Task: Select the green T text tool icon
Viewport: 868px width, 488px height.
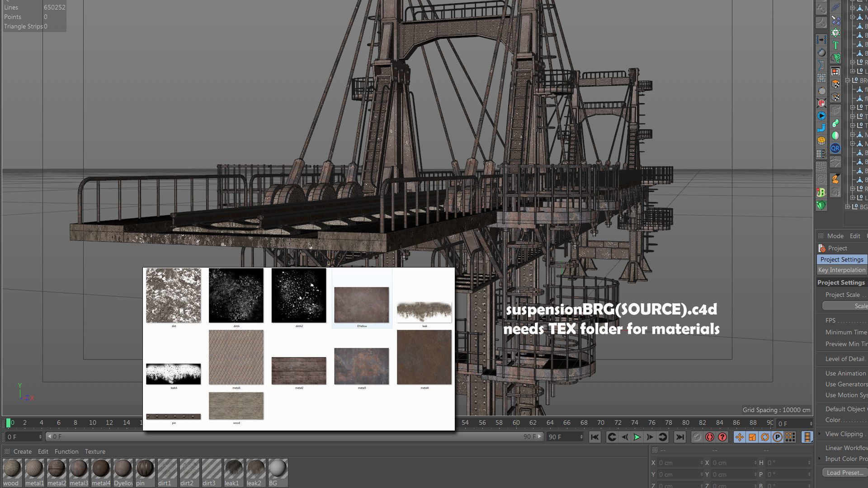Action: (x=835, y=45)
